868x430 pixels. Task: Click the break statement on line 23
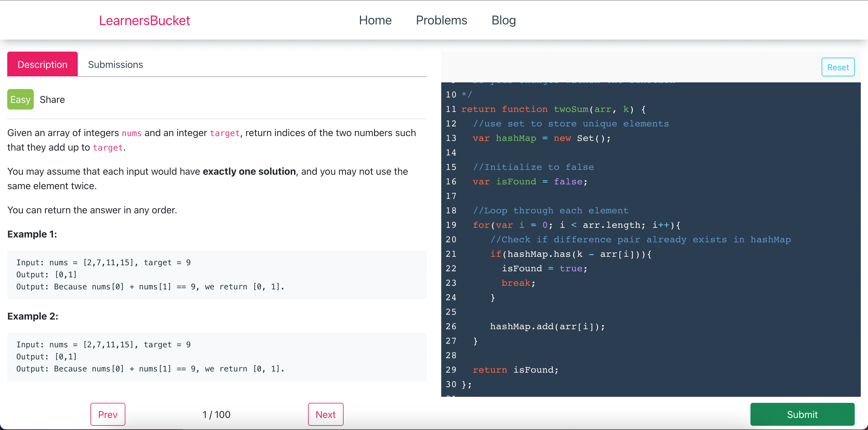tap(516, 283)
